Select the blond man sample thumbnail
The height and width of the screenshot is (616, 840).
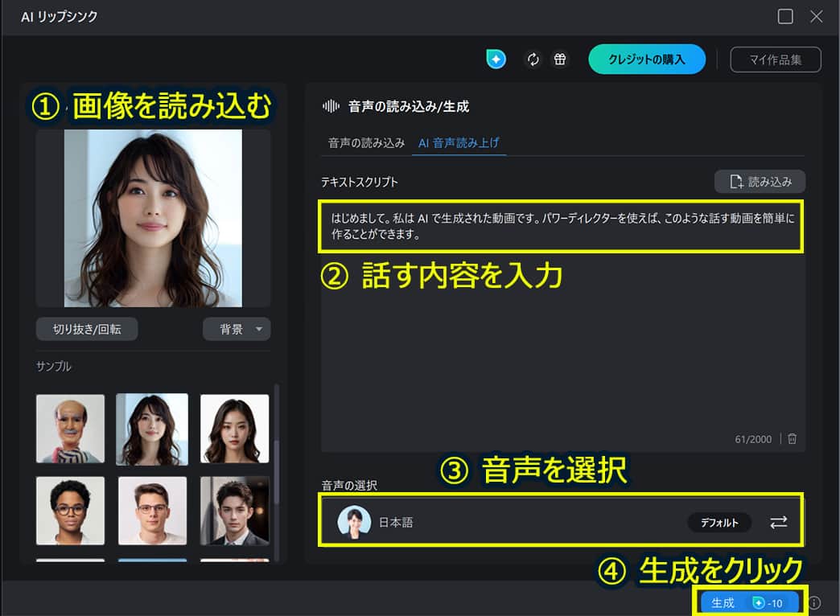[152, 511]
